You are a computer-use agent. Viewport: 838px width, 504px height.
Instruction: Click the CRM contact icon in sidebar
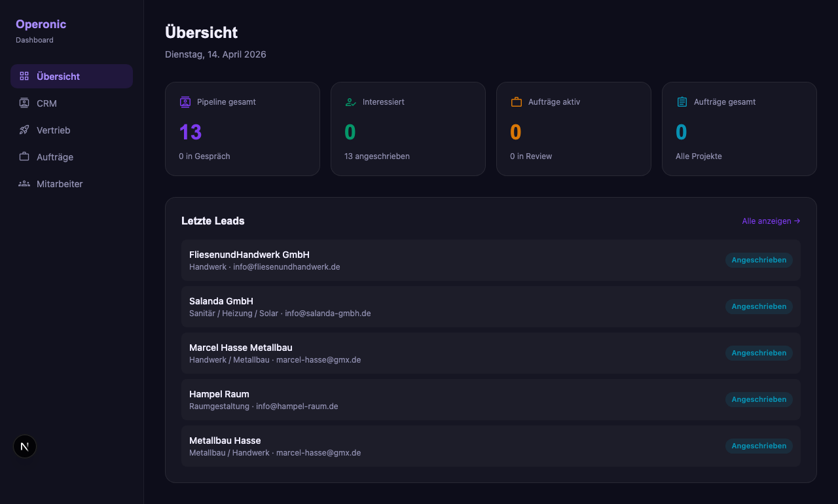coord(24,103)
